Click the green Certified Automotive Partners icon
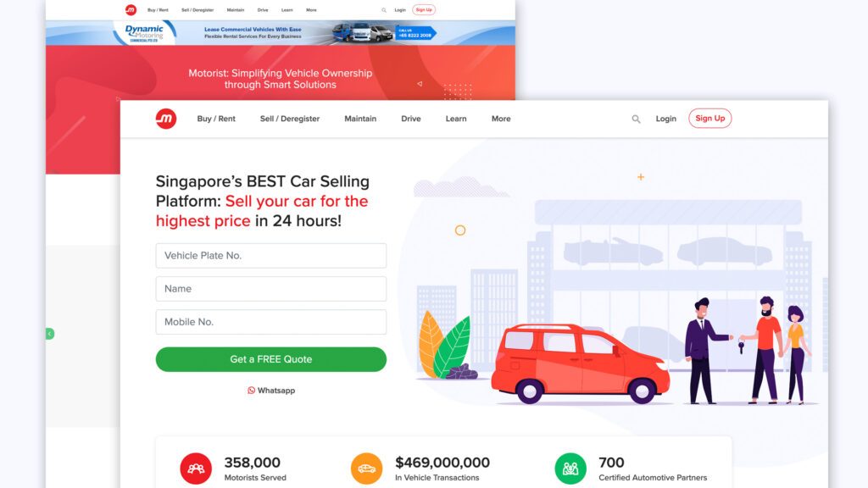The height and width of the screenshot is (488, 868). click(570, 469)
